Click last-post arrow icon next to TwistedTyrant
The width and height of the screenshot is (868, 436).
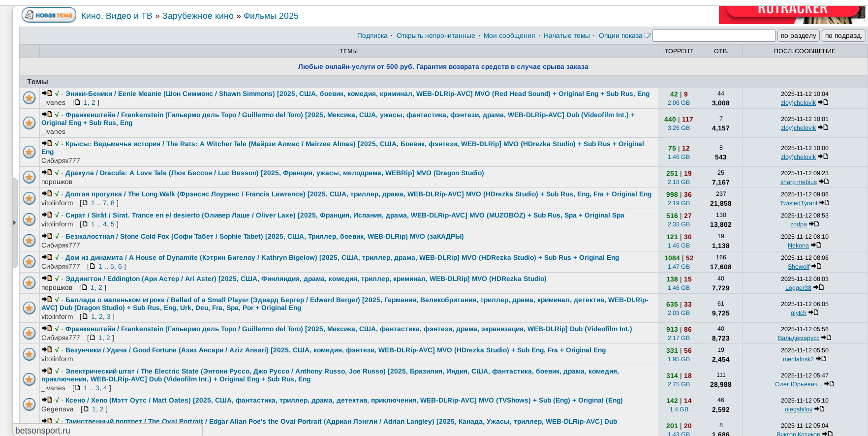click(x=824, y=203)
